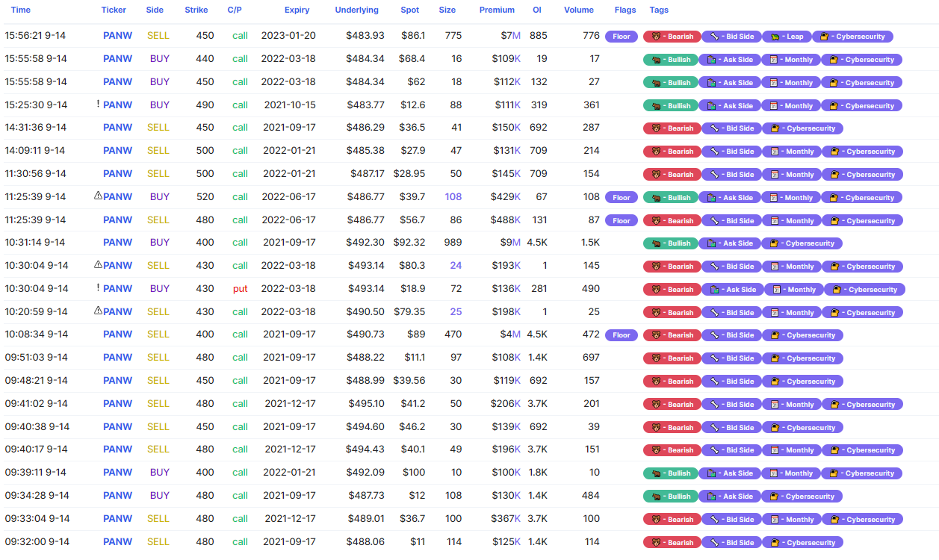The width and height of the screenshot is (939, 560).
Task: Click the exclamation mark on the 15:25:30 row
Action: 98,105
